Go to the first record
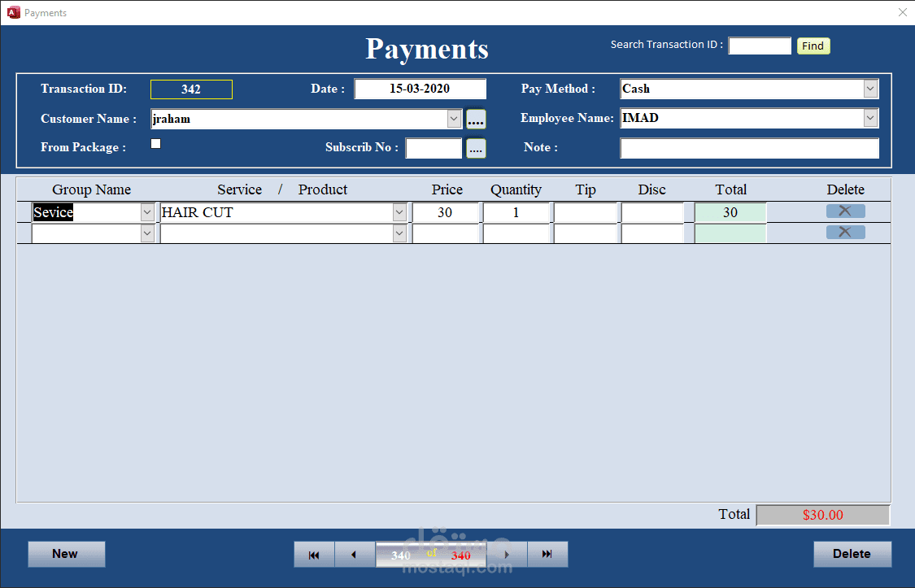Viewport: 915px width, 588px height. tap(314, 554)
